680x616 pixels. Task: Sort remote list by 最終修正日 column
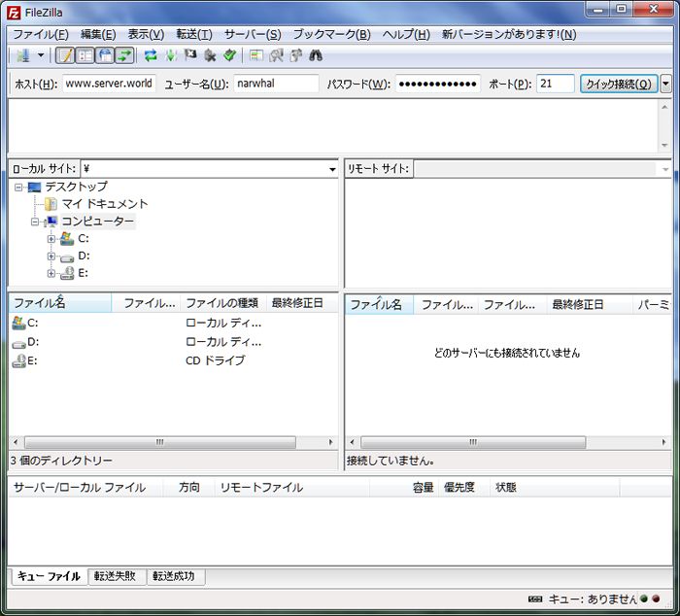590,304
